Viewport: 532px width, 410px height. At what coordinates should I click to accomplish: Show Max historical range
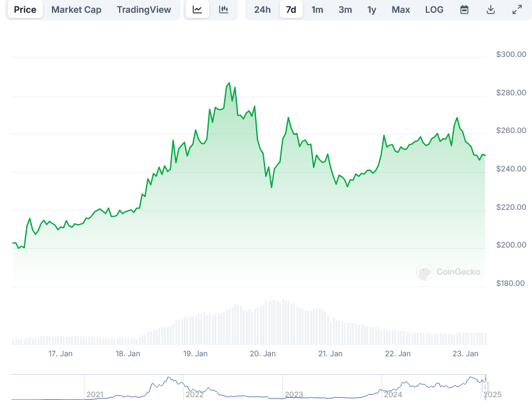tap(401, 10)
